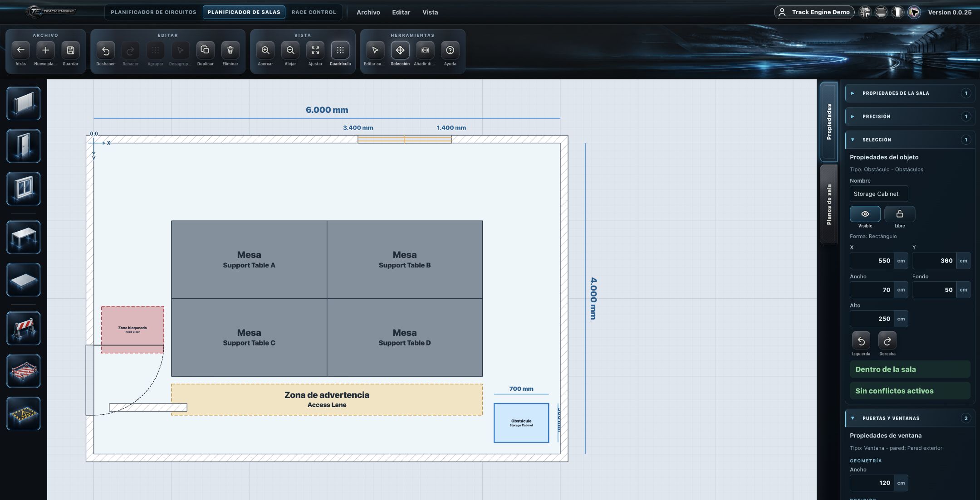Open Ayuda help
Screen dimensions: 980x500
[x=450, y=50]
